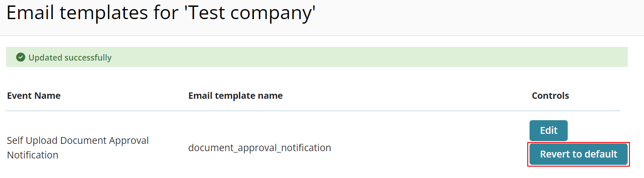Click 'Test company' in the page title
644x178 pixels.
250,13
